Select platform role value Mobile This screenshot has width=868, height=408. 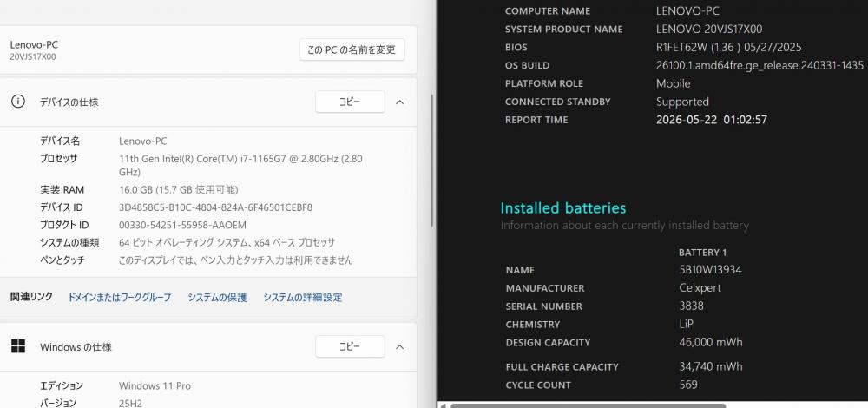coord(674,83)
